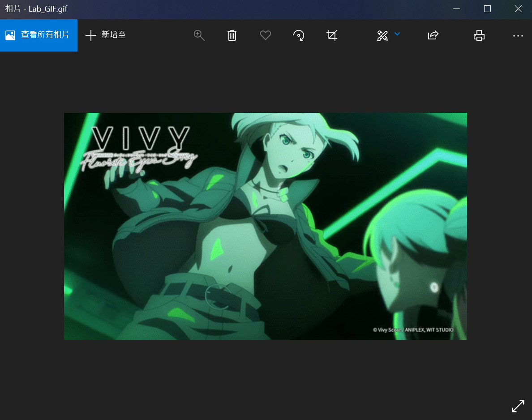Screen dimensions: 532x420
Task: Rotate the image with the rotate icon
Action: click(299, 35)
